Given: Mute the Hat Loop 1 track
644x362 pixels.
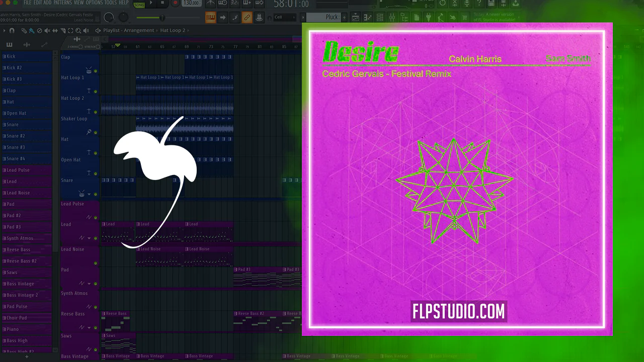Looking at the screenshot, I should pyautogui.click(x=96, y=92).
